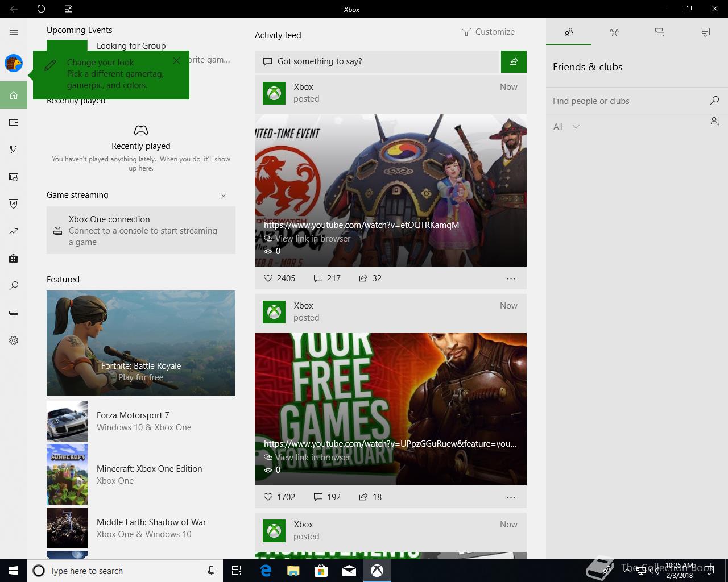The height and width of the screenshot is (582, 728).
Task: Open Minecraft: Xbox One Edition item
Action: click(141, 475)
